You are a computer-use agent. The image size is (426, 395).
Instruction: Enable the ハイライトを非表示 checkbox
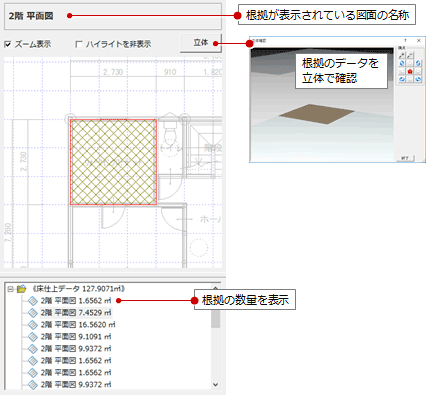[79, 44]
